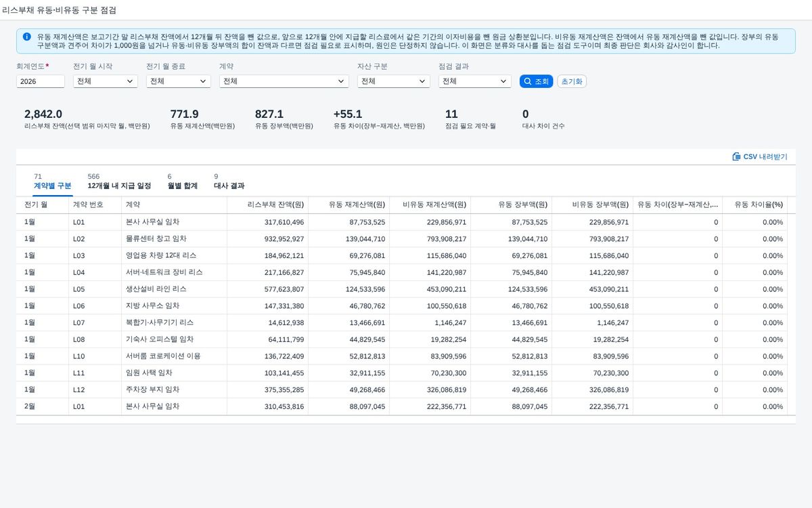Click the 초기화 reset button
Screen dimensions: 812x508
tap(572, 81)
